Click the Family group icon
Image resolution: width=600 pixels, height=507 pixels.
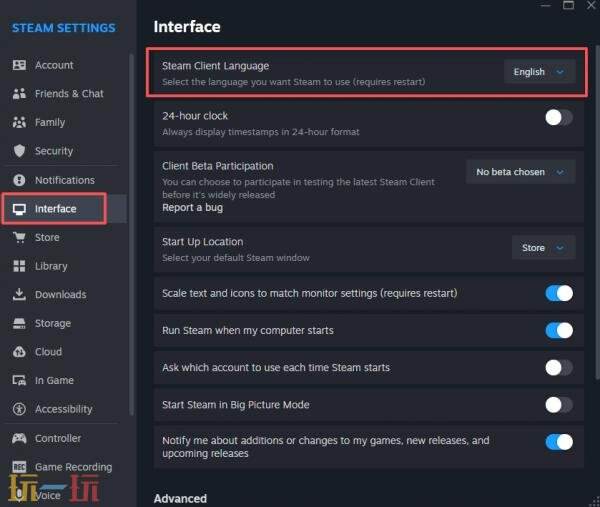pos(19,122)
